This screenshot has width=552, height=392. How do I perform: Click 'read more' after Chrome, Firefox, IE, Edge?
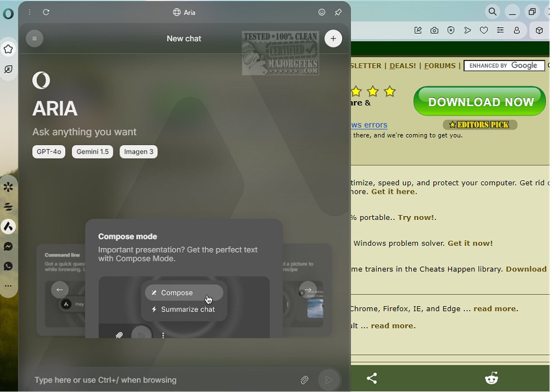click(x=495, y=309)
